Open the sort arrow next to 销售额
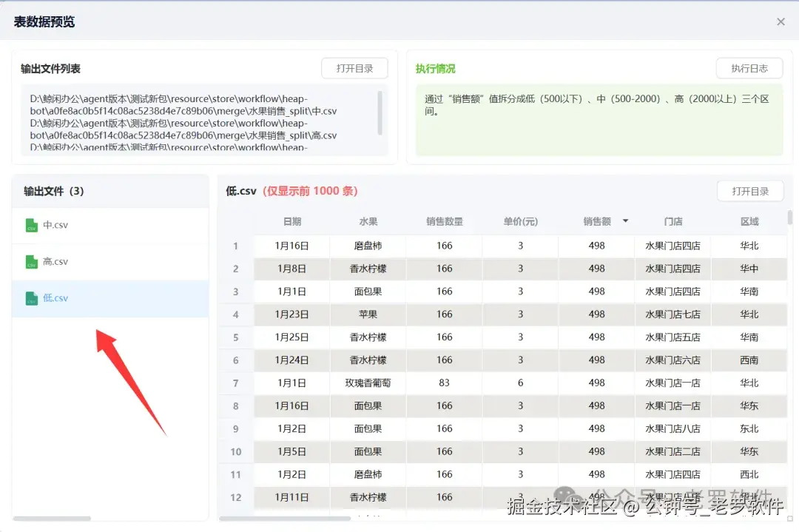The height and width of the screenshot is (532, 799). tap(625, 221)
